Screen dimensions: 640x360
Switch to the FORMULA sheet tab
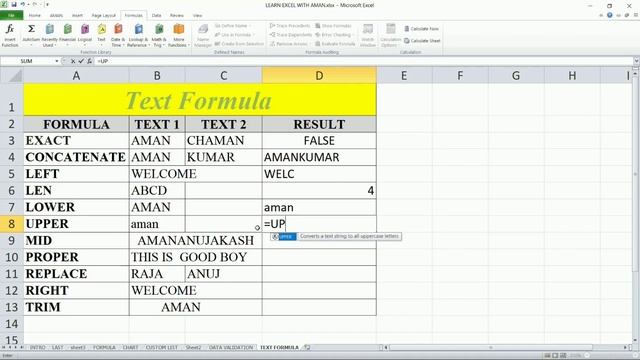pyautogui.click(x=104, y=348)
